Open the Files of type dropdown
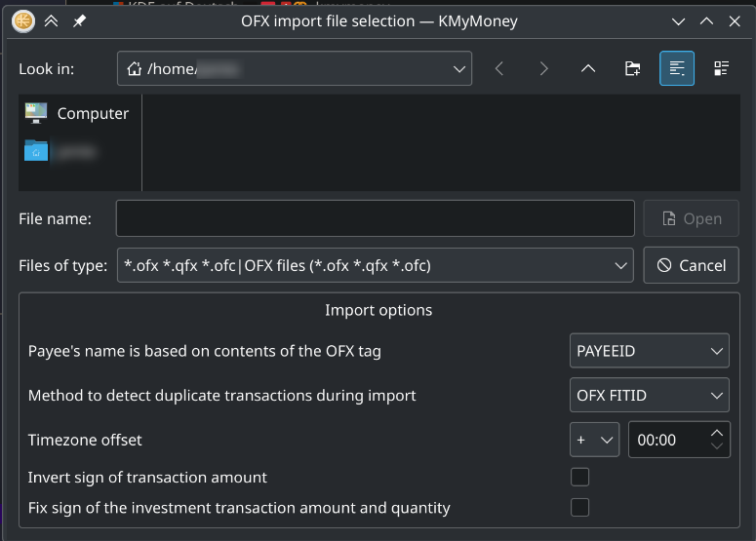The width and height of the screenshot is (756, 541). (x=376, y=265)
